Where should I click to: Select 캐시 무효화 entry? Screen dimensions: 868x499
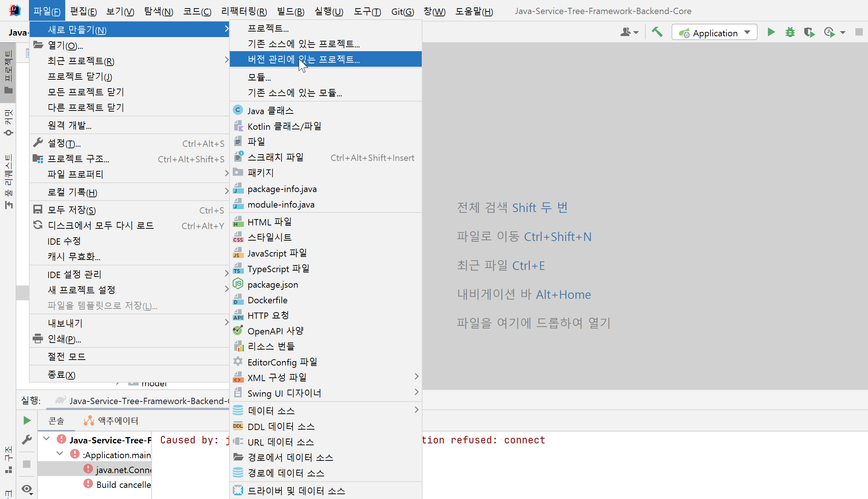click(129, 257)
